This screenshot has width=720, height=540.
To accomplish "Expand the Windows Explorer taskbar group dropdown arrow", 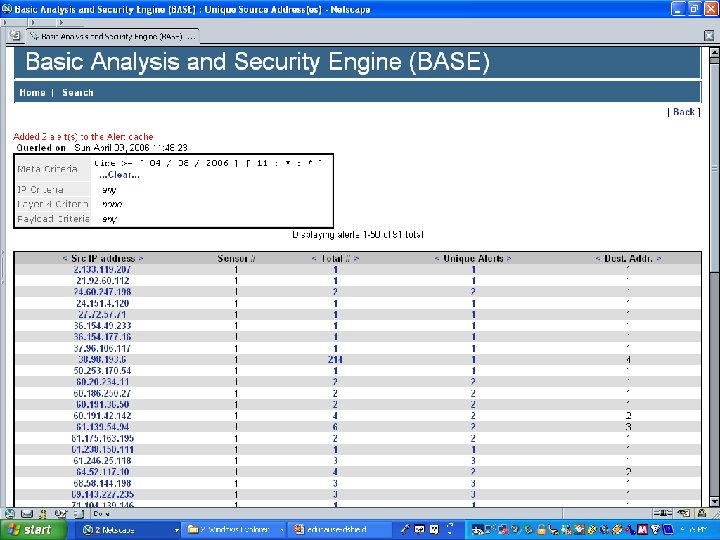I will tap(281, 530).
